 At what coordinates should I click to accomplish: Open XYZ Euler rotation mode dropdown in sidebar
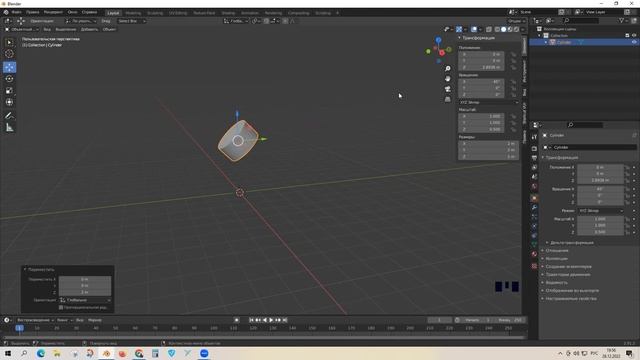click(489, 102)
